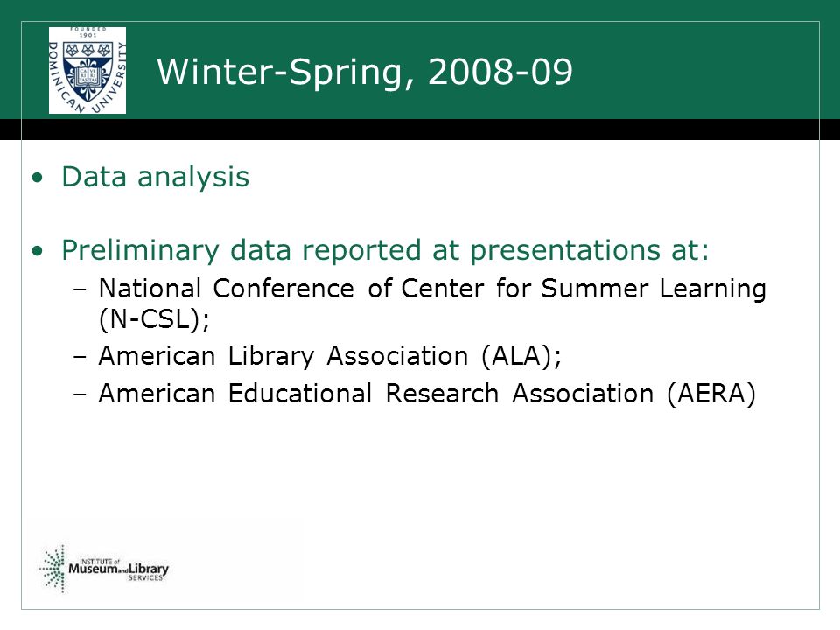This screenshot has height=630, width=840.
Task: Click the '(ALA);' abbreviation
Action: (521, 357)
